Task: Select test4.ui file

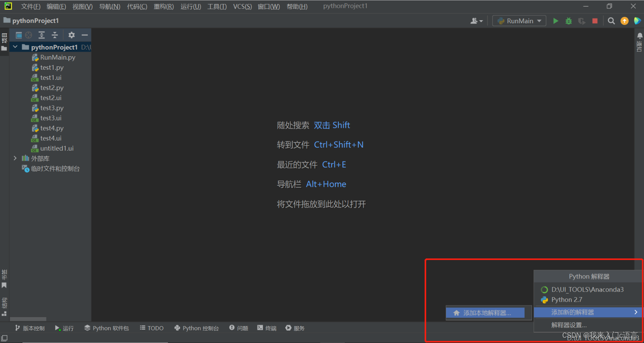Action: pyautogui.click(x=46, y=138)
